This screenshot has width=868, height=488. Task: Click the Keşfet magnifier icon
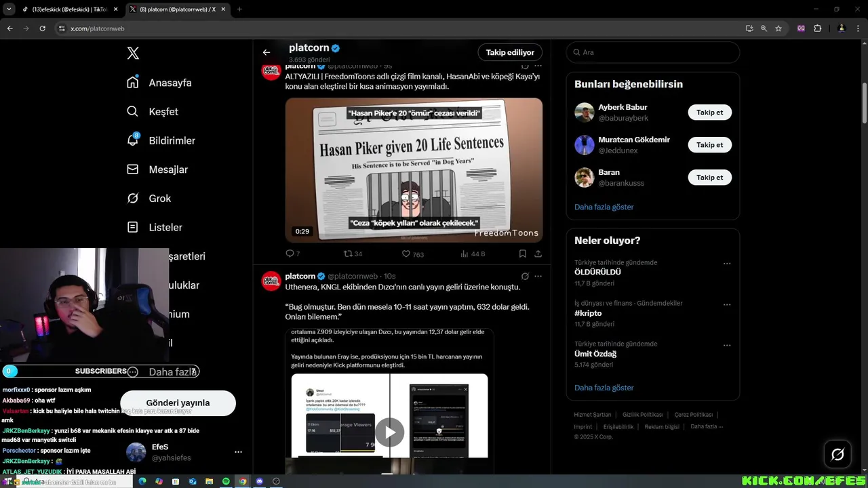click(133, 112)
